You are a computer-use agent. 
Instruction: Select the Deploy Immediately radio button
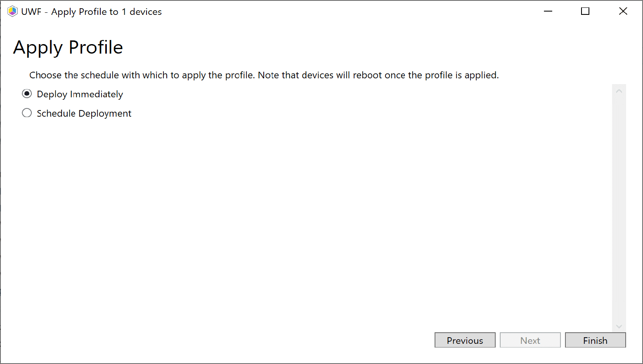point(27,94)
